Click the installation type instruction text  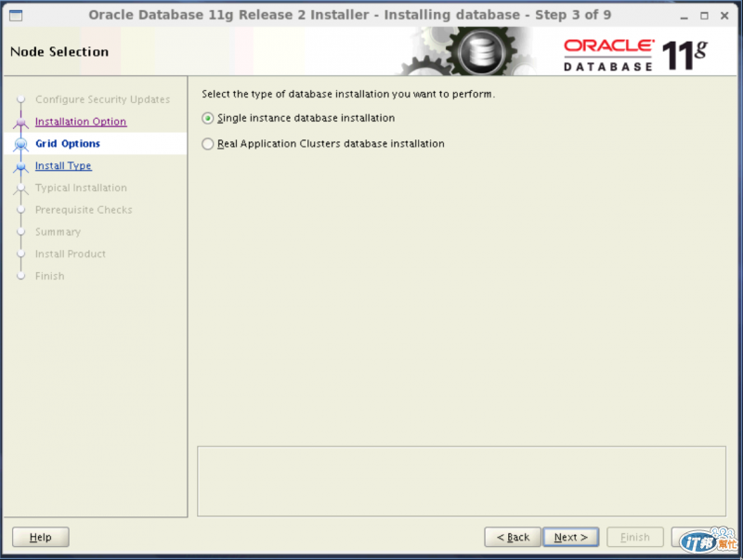pyautogui.click(x=348, y=94)
